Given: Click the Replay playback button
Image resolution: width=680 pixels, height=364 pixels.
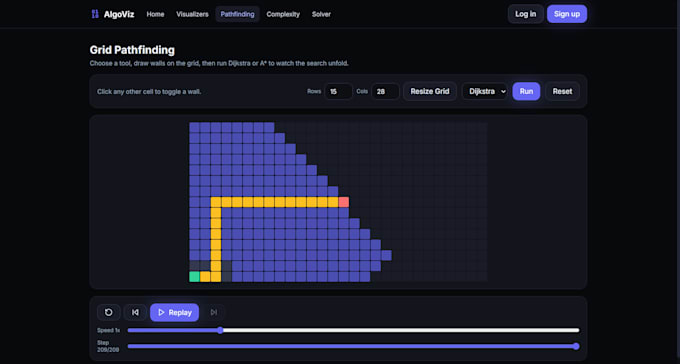Looking at the screenshot, I should pyautogui.click(x=174, y=312).
